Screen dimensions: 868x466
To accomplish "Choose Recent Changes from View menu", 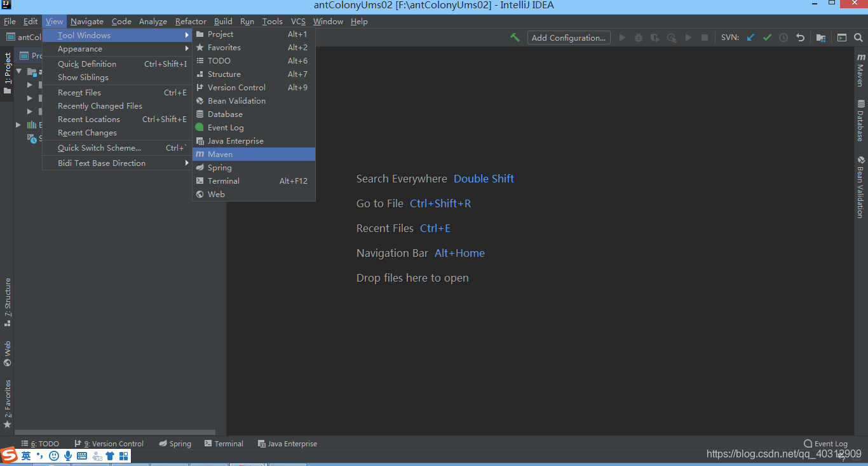I will [118, 133].
